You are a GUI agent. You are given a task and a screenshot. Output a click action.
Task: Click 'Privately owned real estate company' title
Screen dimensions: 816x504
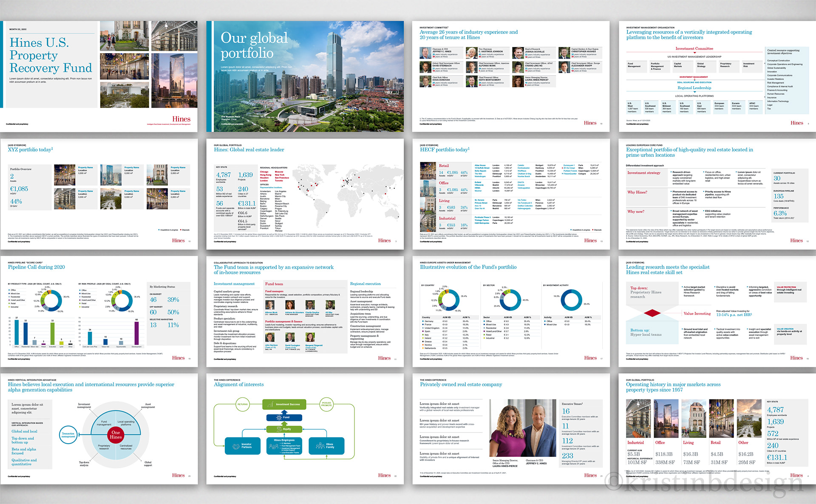pyautogui.click(x=461, y=384)
